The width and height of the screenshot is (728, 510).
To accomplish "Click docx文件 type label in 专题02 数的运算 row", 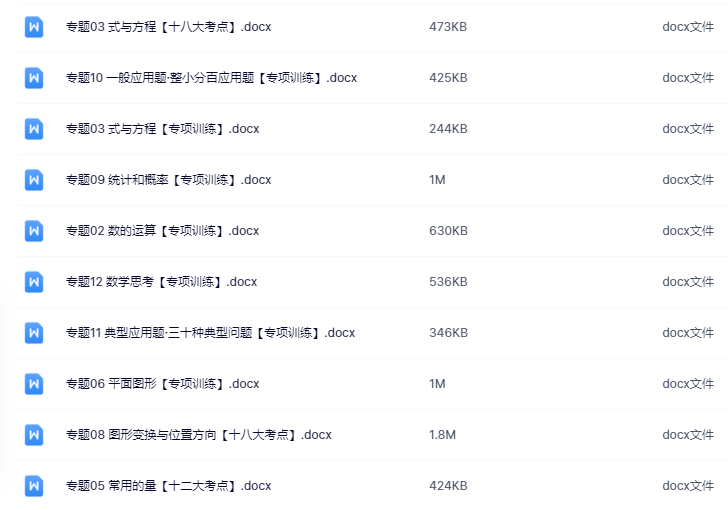I will pyautogui.click(x=688, y=231).
